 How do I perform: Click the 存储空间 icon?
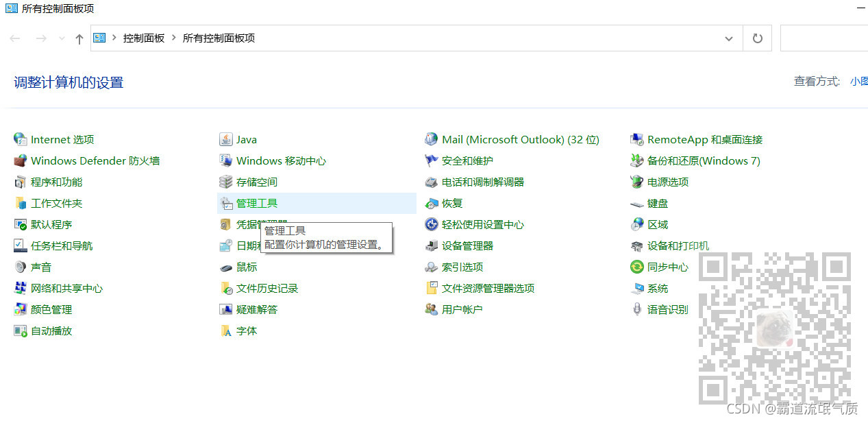[225, 182]
